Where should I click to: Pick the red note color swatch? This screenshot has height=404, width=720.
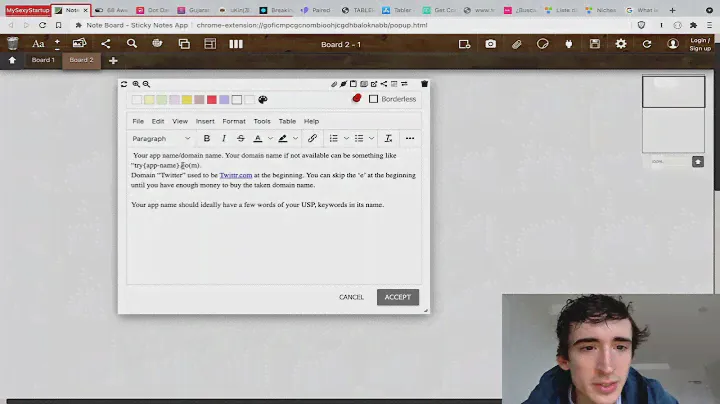coord(211,100)
